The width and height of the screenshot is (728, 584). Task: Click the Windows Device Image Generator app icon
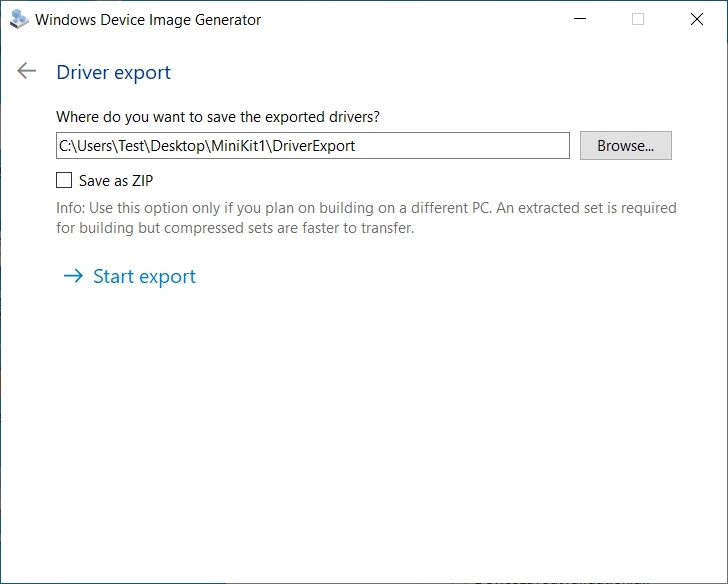pyautogui.click(x=18, y=19)
